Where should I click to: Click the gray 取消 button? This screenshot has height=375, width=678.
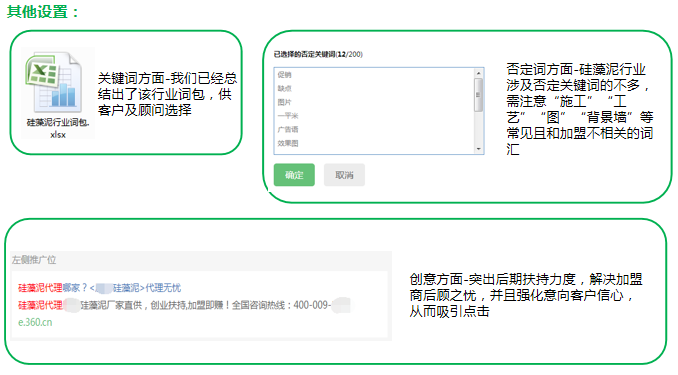tap(344, 175)
